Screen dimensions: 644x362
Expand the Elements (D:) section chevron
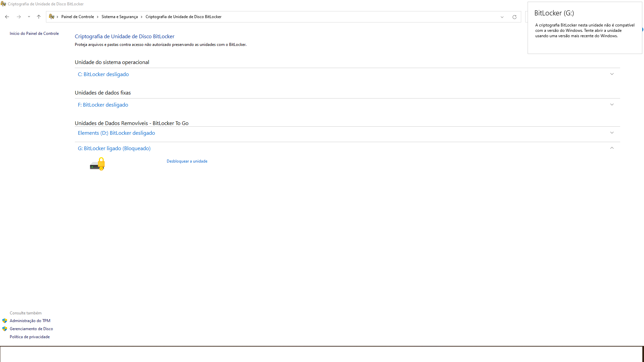pyautogui.click(x=612, y=133)
